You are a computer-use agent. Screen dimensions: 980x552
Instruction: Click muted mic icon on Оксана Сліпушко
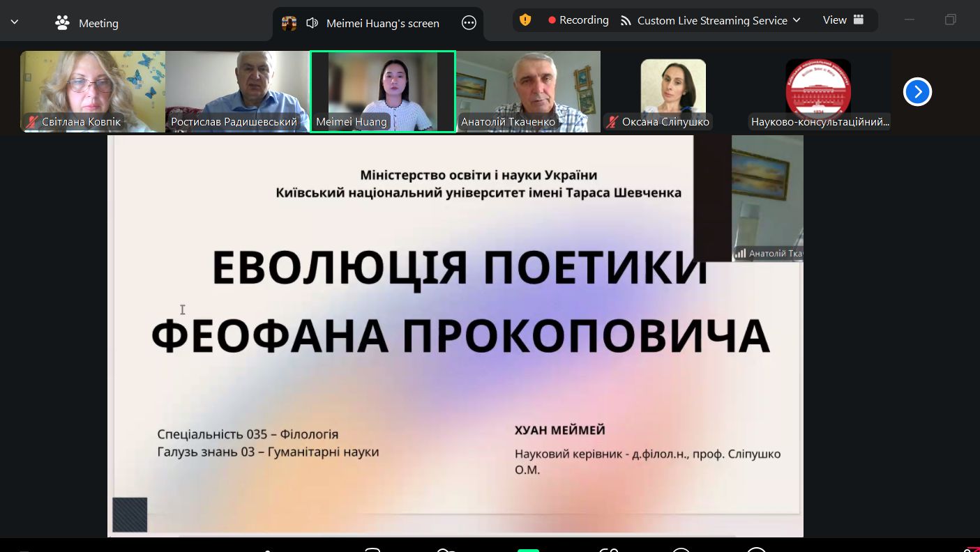point(612,122)
